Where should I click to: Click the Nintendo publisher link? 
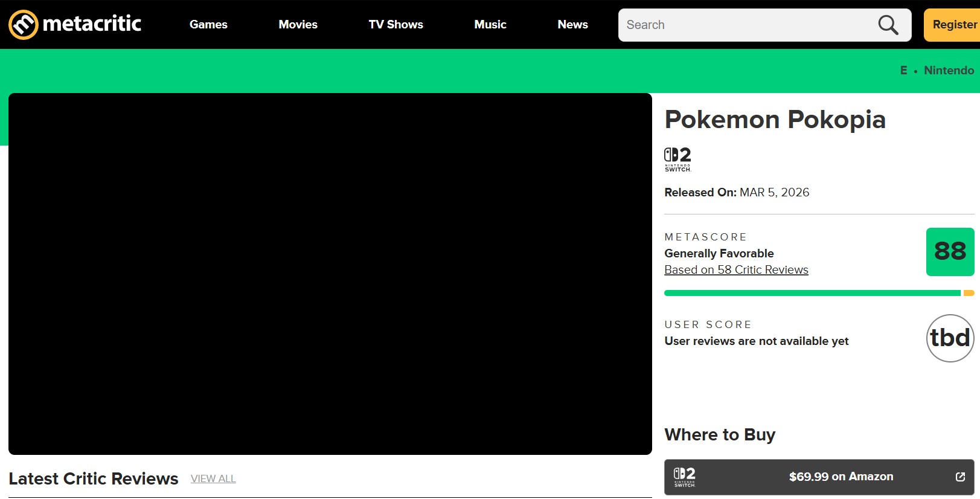coord(949,70)
